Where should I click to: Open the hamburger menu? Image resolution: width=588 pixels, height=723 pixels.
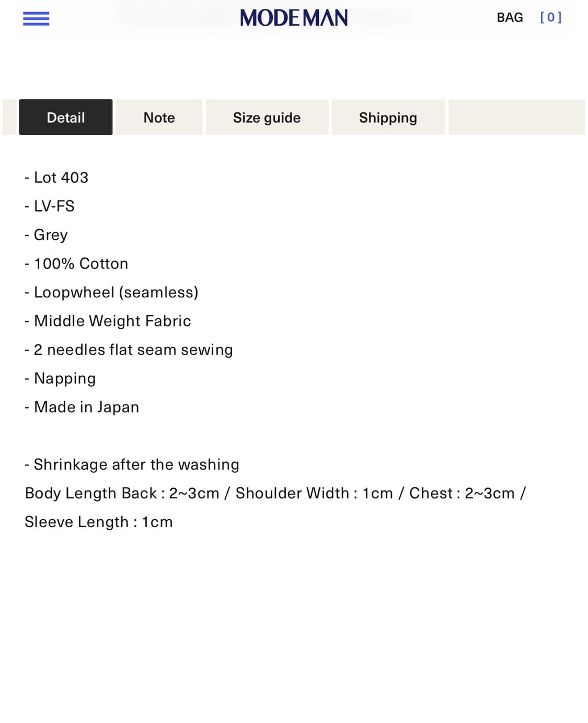click(36, 19)
